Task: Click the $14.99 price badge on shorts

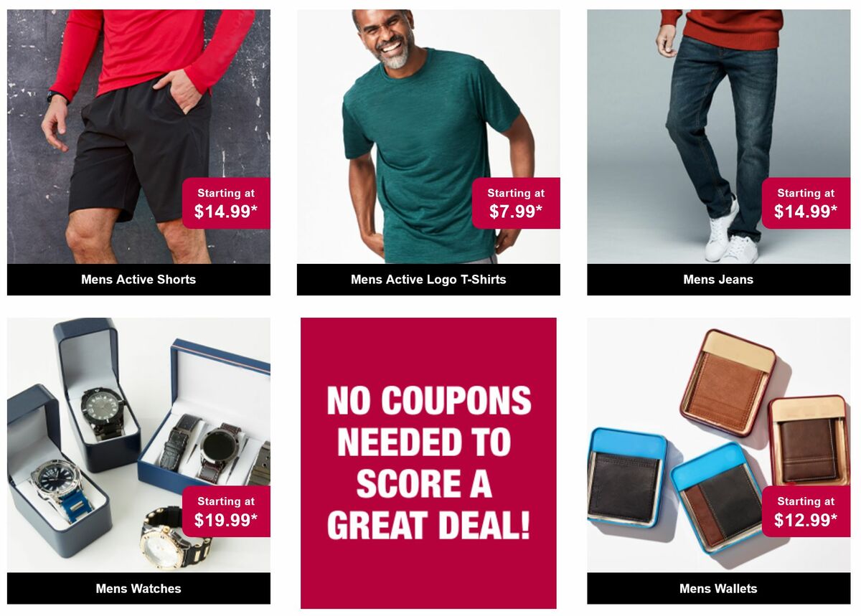Action: [x=226, y=203]
